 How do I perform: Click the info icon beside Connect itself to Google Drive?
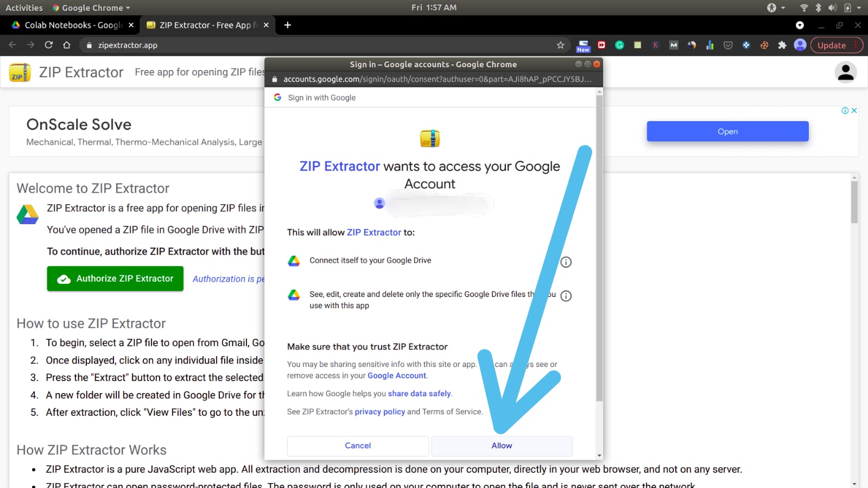tap(566, 262)
